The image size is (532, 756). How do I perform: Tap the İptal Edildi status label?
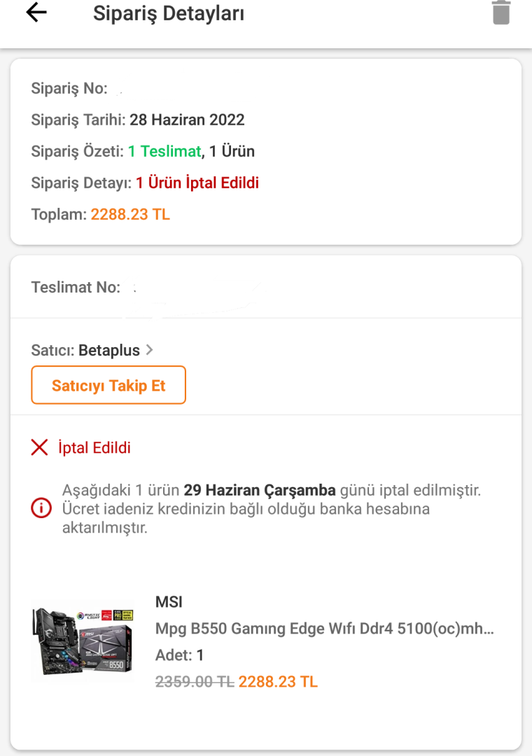pos(94,447)
